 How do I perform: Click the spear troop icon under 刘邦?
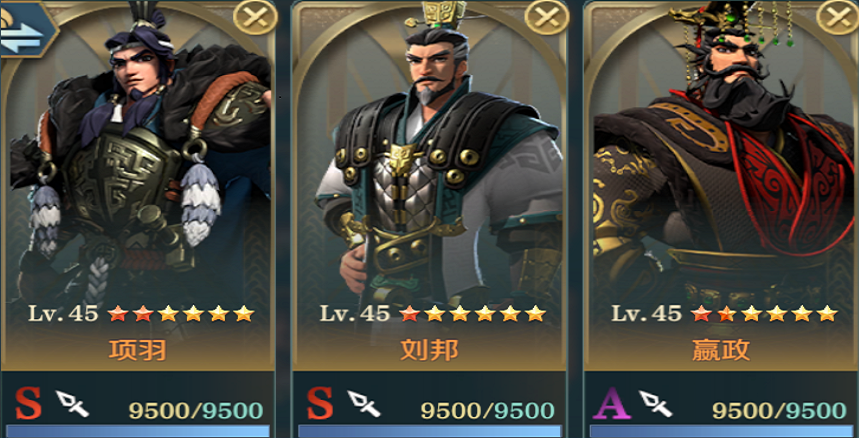point(364,404)
